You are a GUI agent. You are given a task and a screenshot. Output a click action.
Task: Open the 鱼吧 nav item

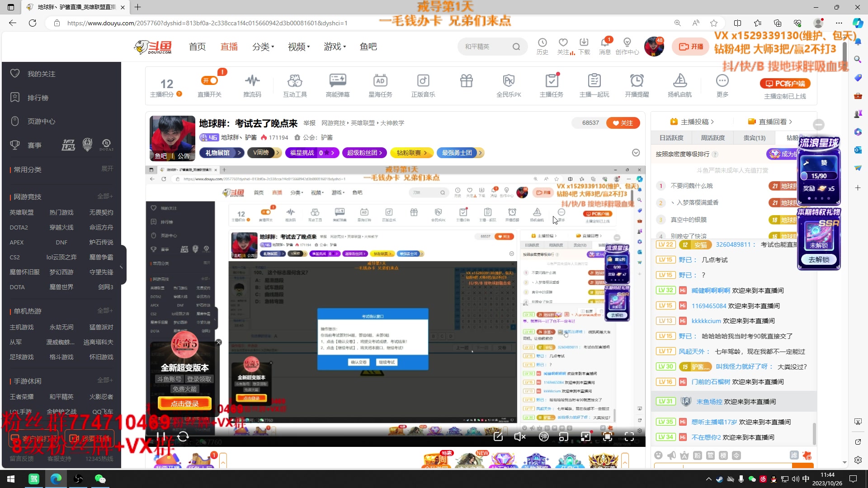click(368, 47)
